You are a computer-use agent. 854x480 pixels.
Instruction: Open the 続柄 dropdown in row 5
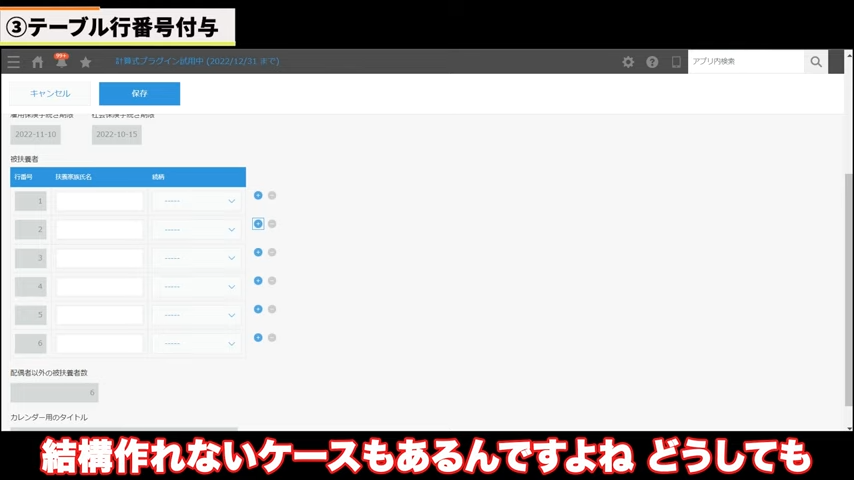(196, 315)
